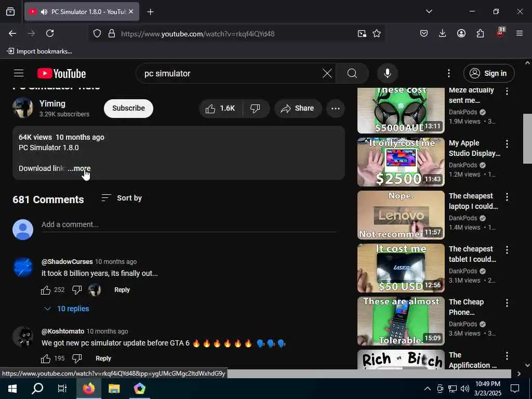Open options for Meze actually sent me video
The height and width of the screenshot is (399, 532).
coord(507,91)
